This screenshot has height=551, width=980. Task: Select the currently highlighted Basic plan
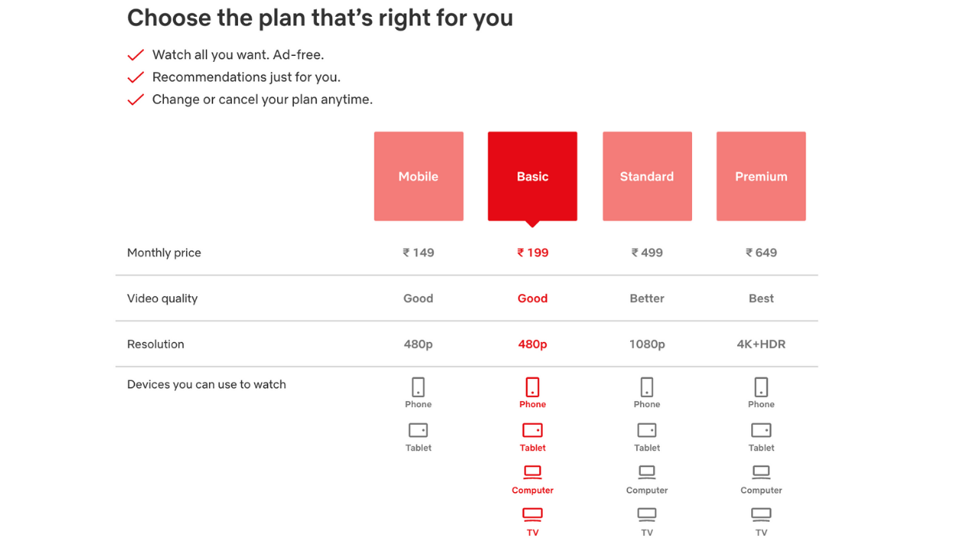pyautogui.click(x=532, y=176)
